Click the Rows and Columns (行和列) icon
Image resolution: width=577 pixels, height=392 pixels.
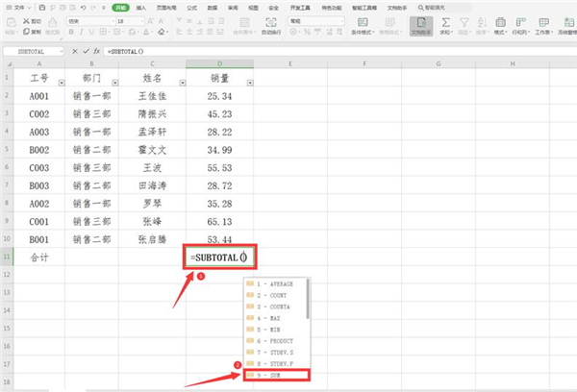pos(520,22)
